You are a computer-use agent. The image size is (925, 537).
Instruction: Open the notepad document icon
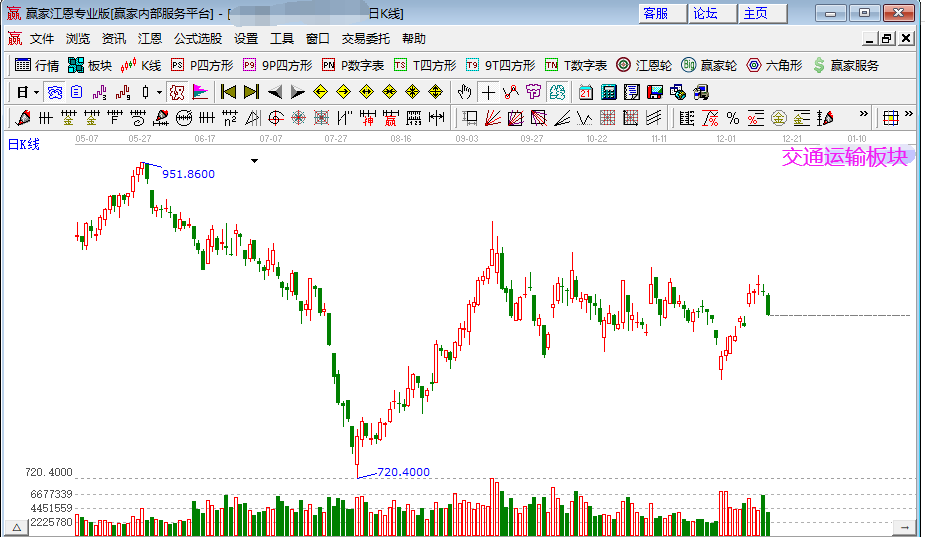tap(632, 92)
